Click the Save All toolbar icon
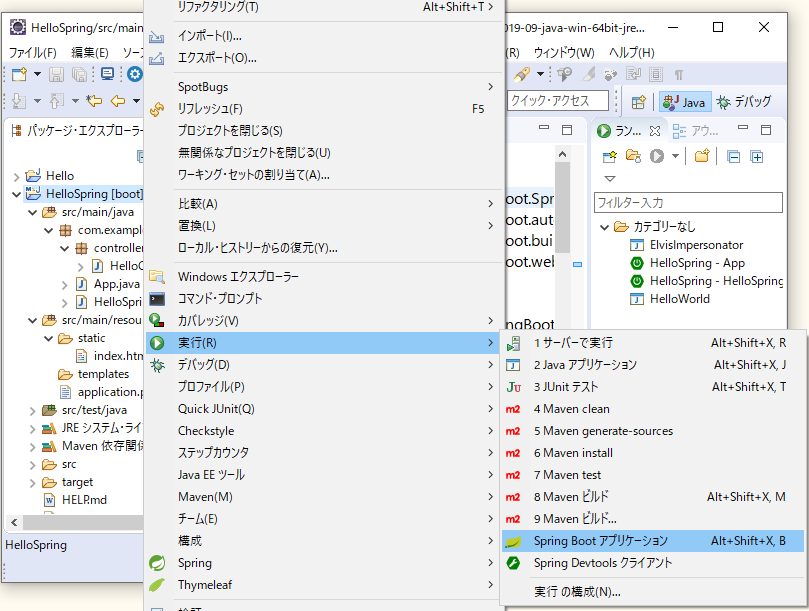The width and height of the screenshot is (809, 611). pos(81,75)
